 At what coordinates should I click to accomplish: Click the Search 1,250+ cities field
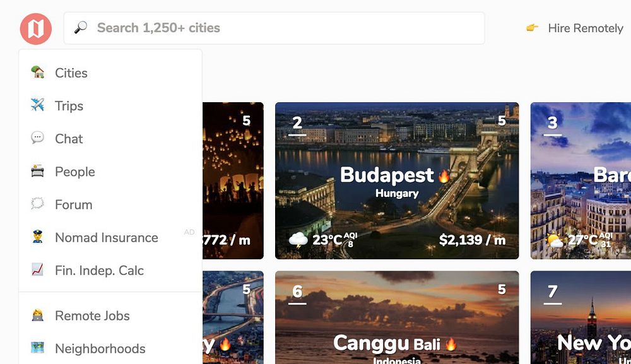coord(274,28)
